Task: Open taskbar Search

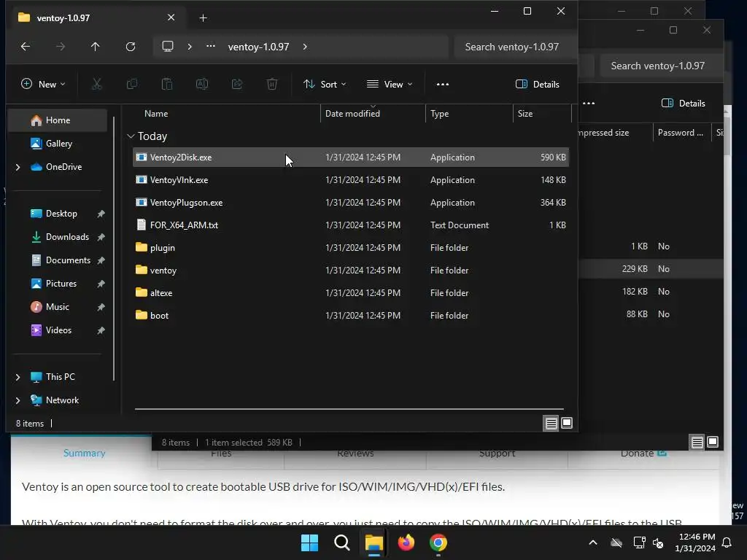Action: [341, 542]
